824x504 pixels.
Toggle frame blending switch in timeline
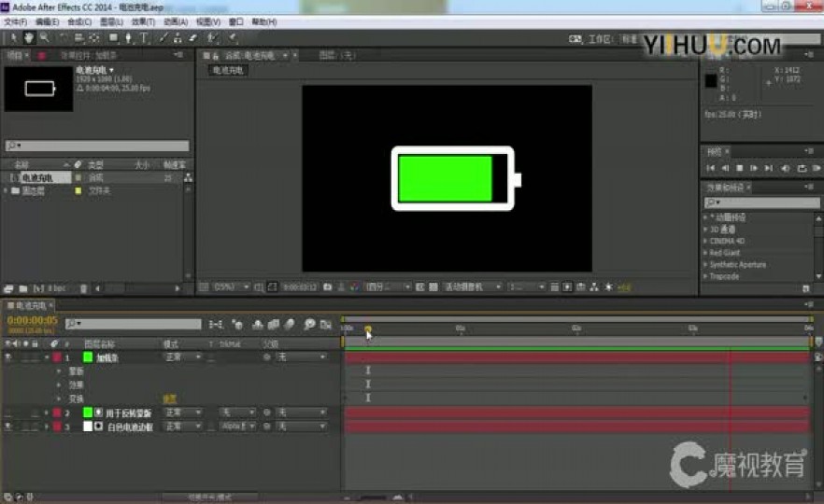tap(273, 325)
